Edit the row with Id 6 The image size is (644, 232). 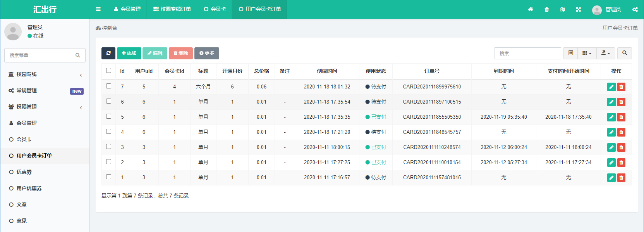[611, 102]
